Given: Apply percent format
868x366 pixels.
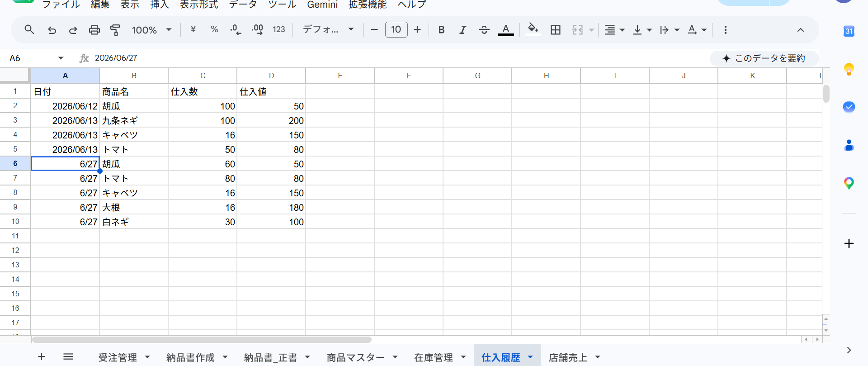Looking at the screenshot, I should click(x=214, y=29).
